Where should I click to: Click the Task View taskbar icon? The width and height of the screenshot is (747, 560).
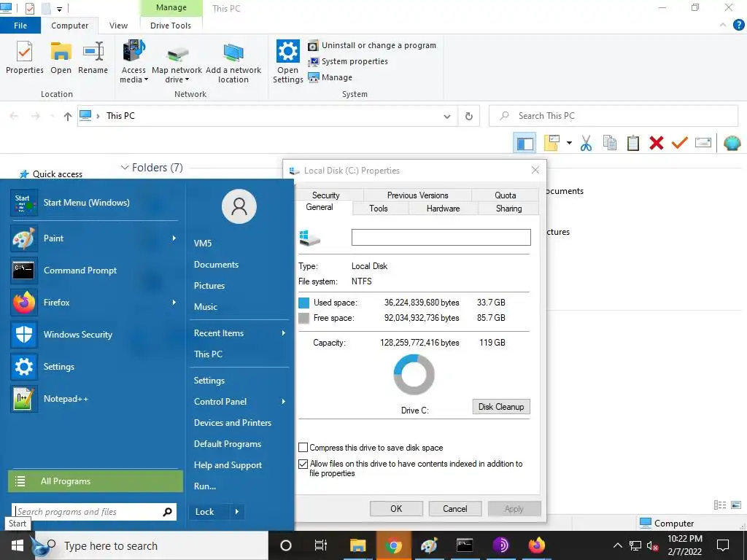[x=321, y=545]
